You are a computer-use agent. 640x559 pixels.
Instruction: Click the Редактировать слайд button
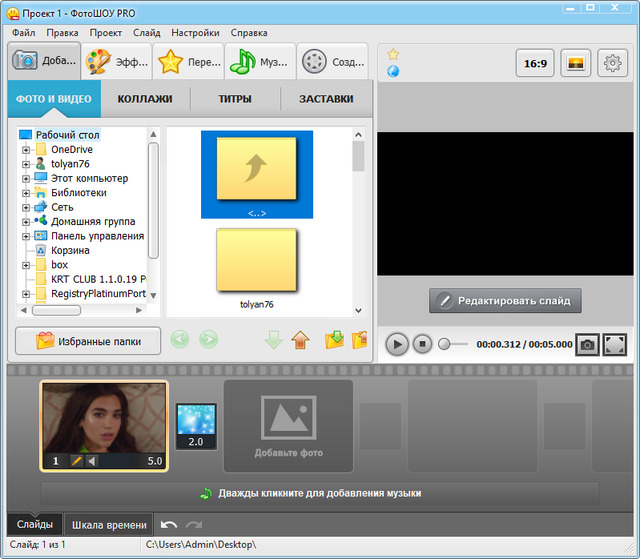(505, 301)
